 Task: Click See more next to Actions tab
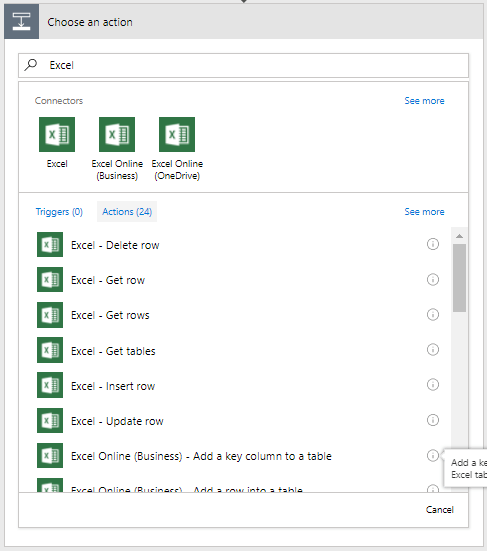(x=424, y=212)
